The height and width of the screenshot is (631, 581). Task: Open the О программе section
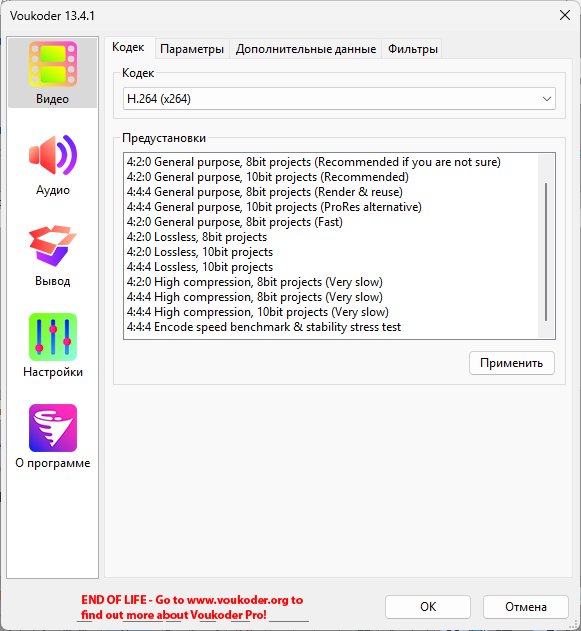(53, 438)
